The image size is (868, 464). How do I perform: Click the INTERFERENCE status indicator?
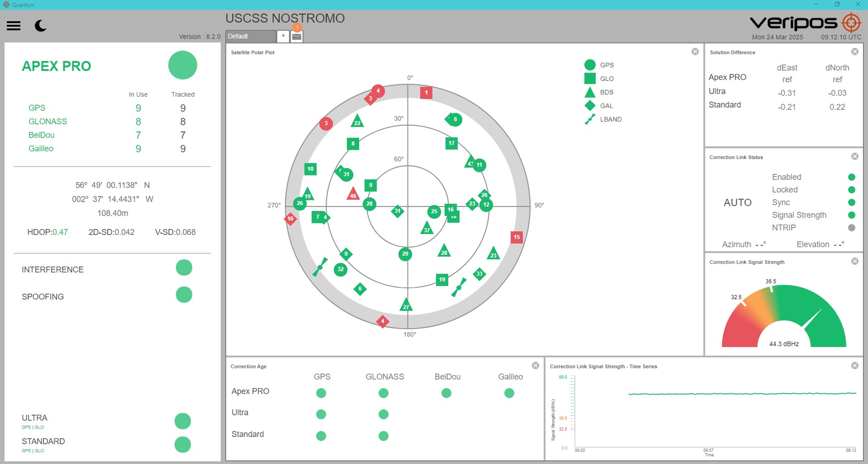click(184, 268)
